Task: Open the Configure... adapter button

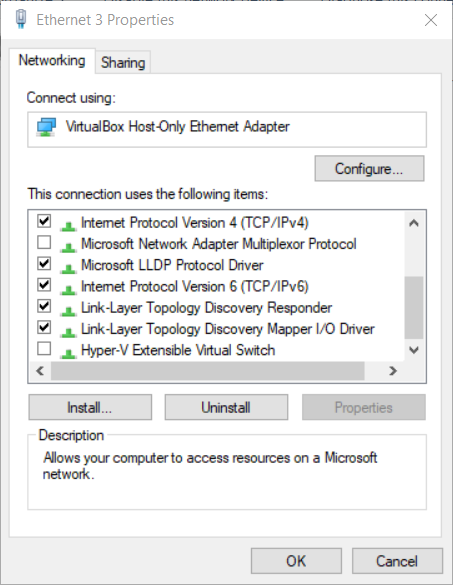Action: coord(369,169)
